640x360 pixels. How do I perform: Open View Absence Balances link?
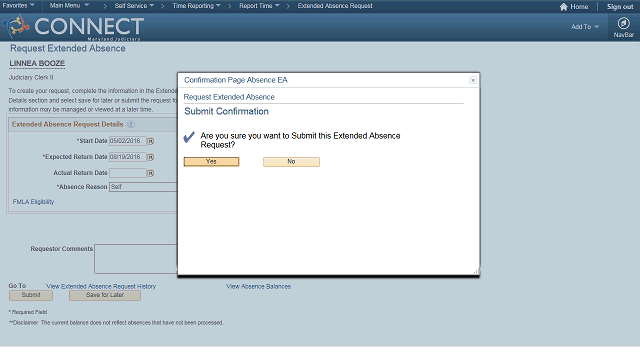pos(258,287)
